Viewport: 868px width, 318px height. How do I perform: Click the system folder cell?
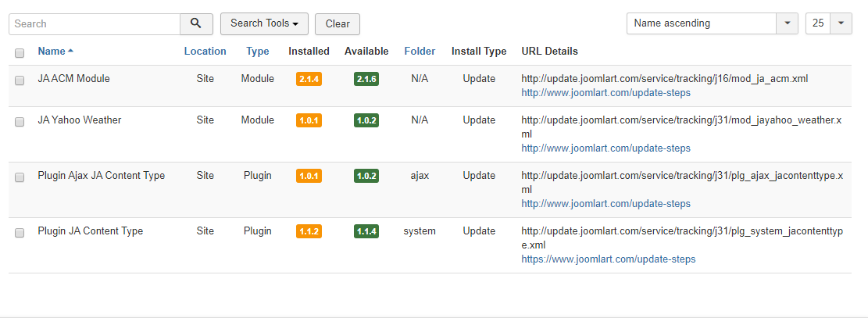420,231
